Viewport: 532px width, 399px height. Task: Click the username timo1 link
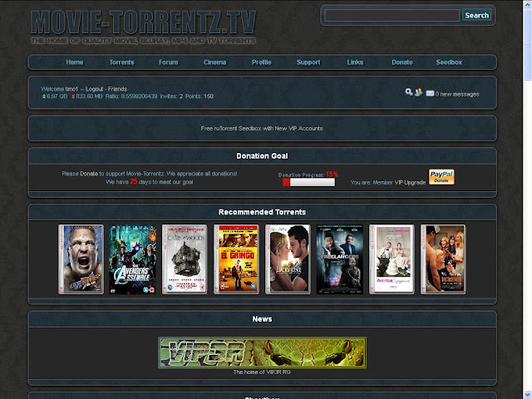click(71, 89)
